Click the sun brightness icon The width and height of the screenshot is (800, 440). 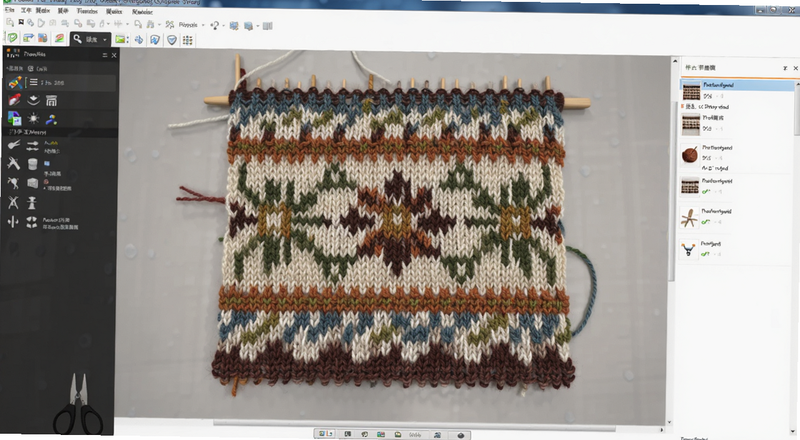click(33, 119)
